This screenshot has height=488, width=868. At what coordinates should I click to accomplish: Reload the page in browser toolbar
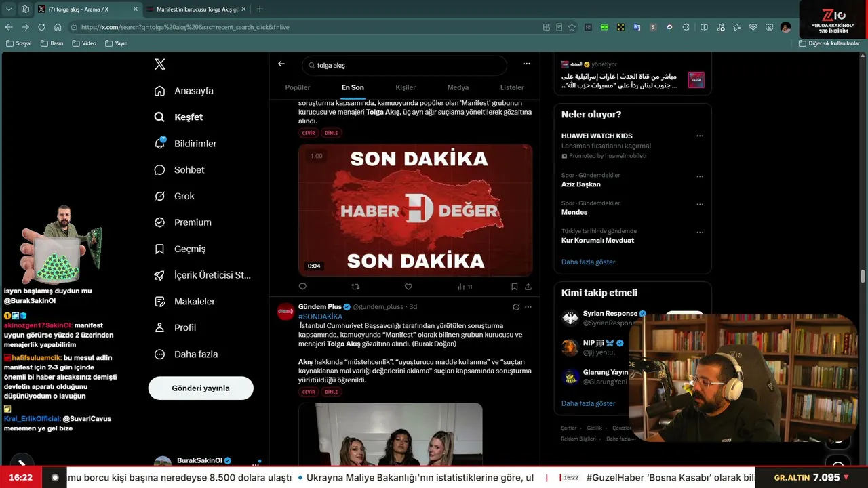pos(41,27)
